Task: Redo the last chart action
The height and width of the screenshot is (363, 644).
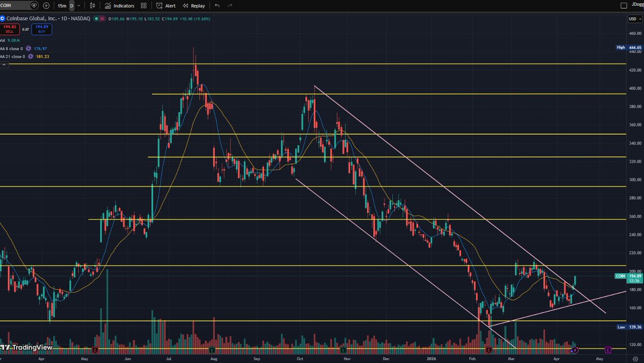Action: click(230, 6)
